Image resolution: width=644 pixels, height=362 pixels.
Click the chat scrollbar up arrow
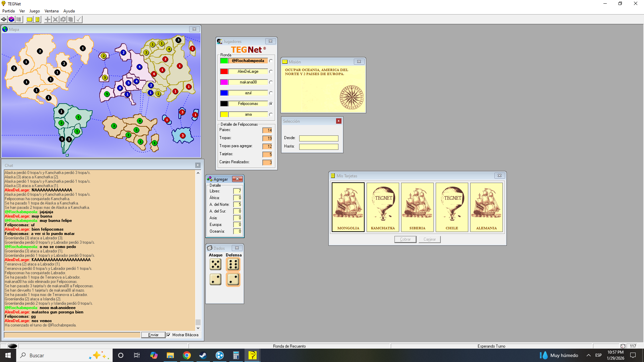coord(198,173)
